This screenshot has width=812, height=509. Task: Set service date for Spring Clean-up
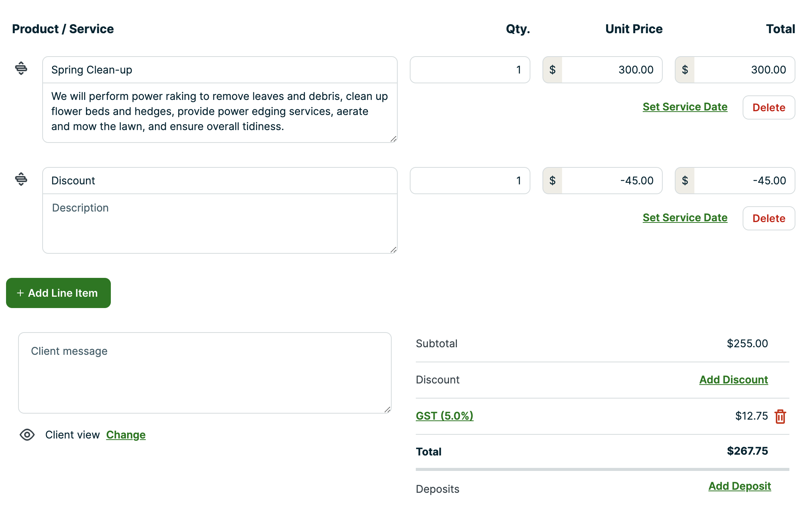pos(685,107)
